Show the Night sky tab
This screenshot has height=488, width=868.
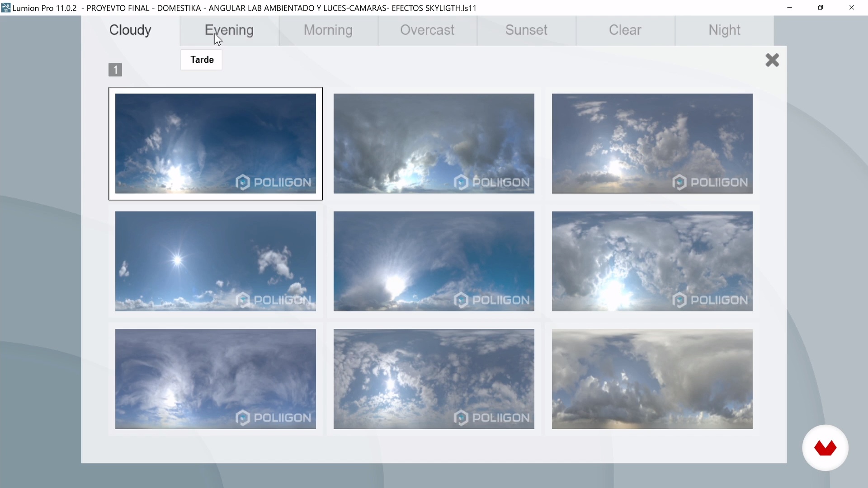pos(724,30)
